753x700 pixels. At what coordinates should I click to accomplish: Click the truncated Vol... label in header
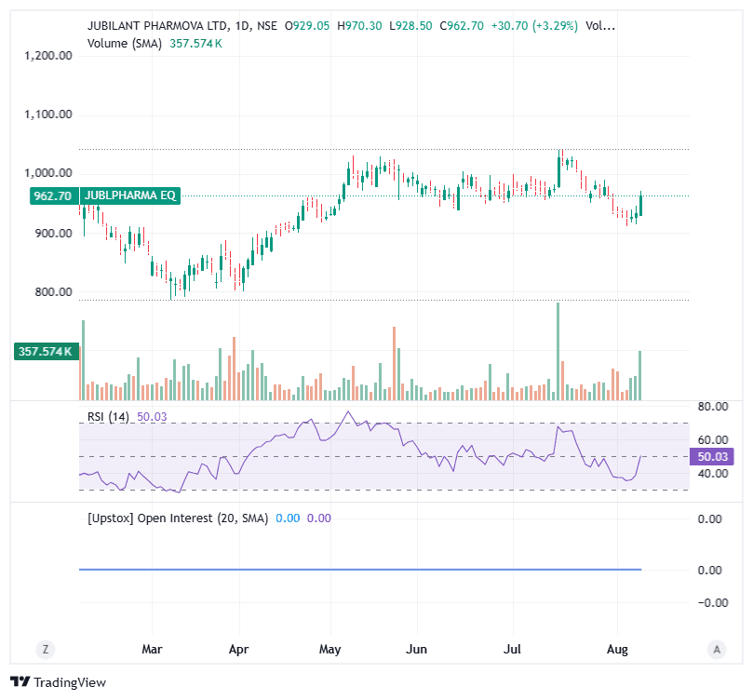[599, 26]
